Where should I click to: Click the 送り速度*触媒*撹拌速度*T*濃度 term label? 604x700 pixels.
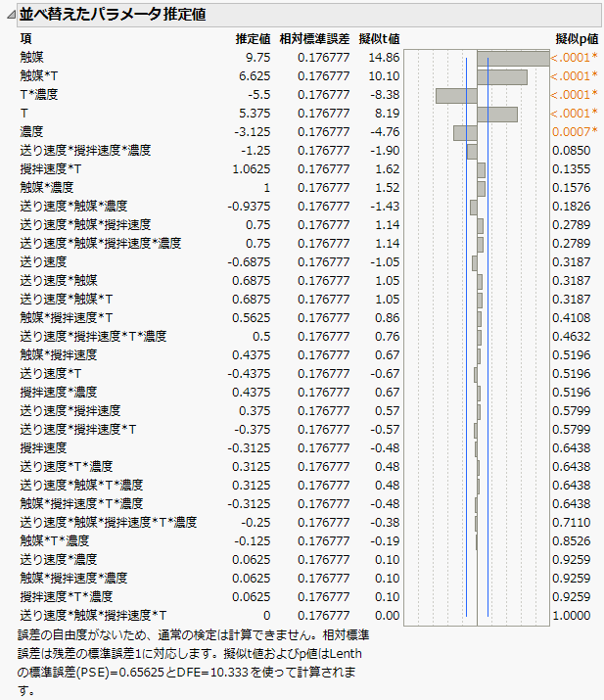[x=109, y=523]
